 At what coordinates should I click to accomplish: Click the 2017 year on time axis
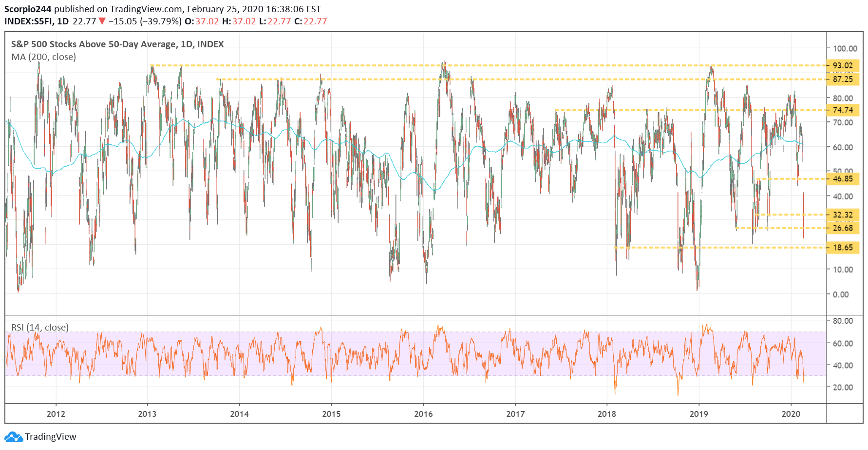(515, 414)
